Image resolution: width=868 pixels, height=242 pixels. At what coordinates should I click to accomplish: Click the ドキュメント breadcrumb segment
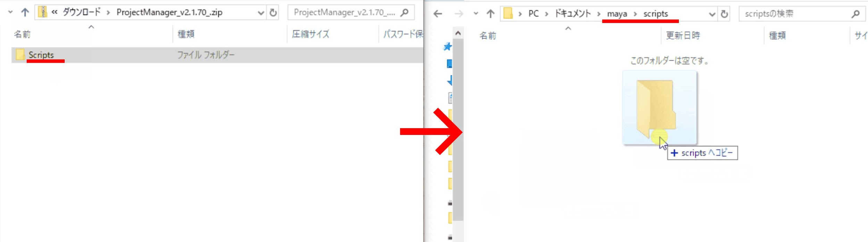point(573,14)
